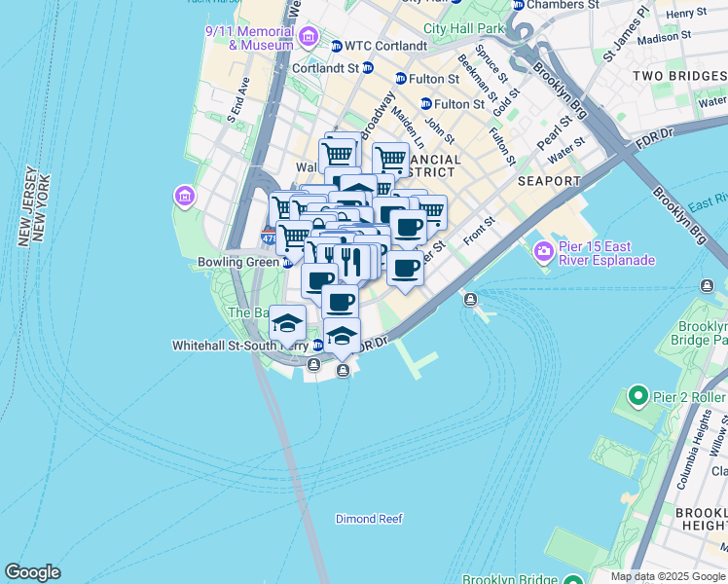Click the shopping cart marker left of Bowling Green
This screenshot has width=728, height=584.
(x=293, y=240)
